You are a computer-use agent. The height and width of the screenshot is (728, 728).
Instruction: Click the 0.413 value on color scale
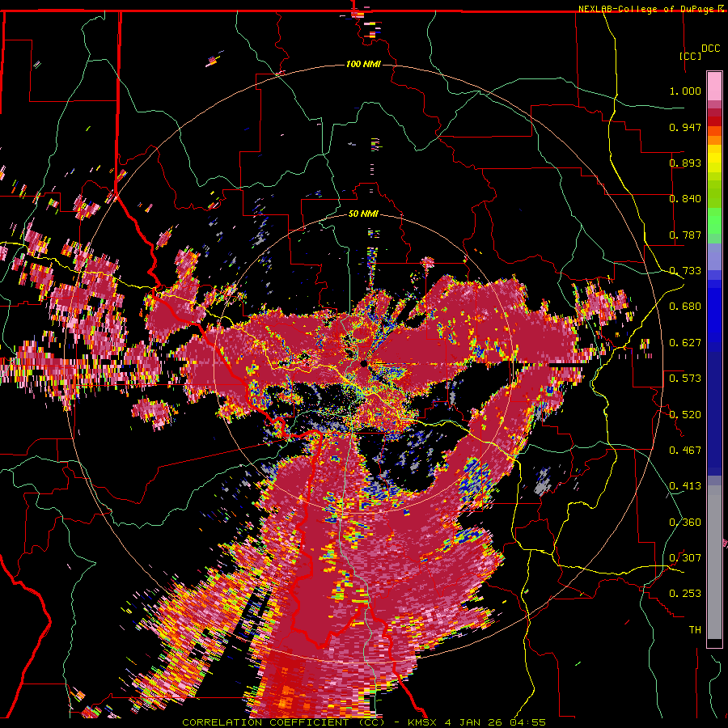point(685,486)
